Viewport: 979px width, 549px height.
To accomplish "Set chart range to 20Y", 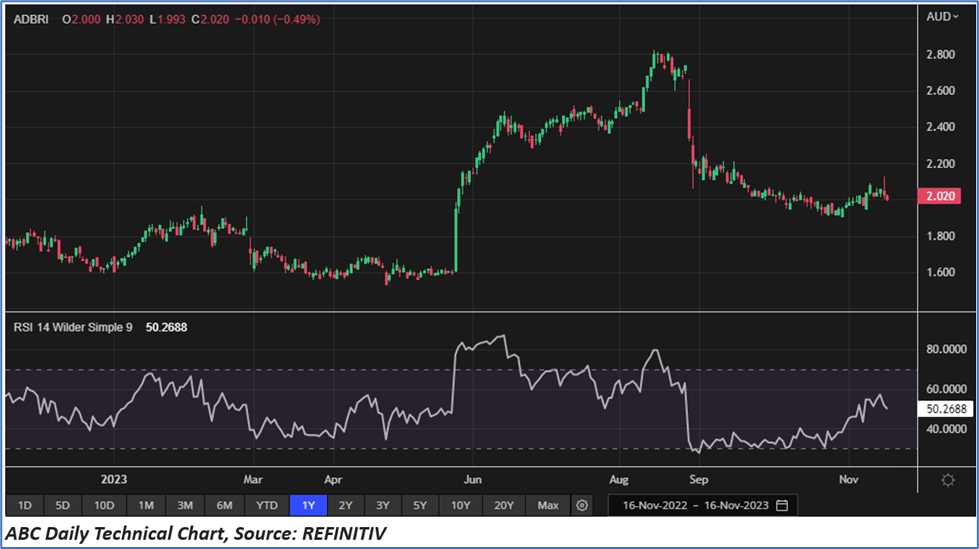I will click(504, 505).
